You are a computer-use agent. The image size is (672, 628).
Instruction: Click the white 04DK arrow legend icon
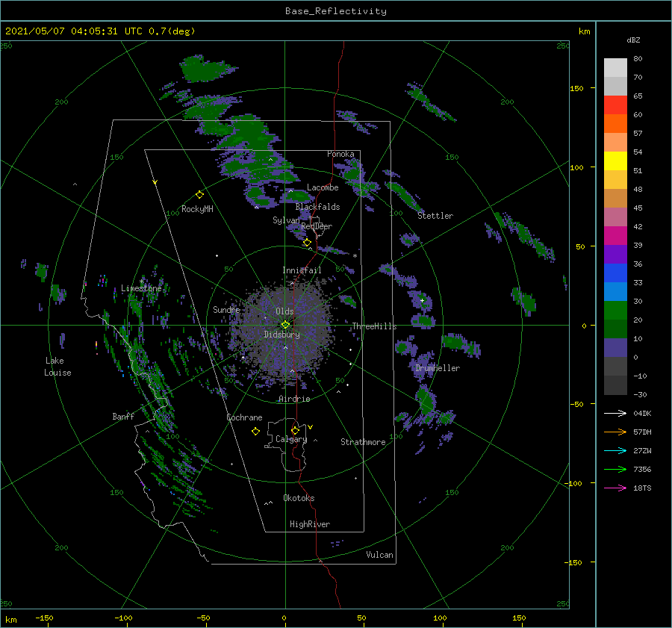coord(615,413)
